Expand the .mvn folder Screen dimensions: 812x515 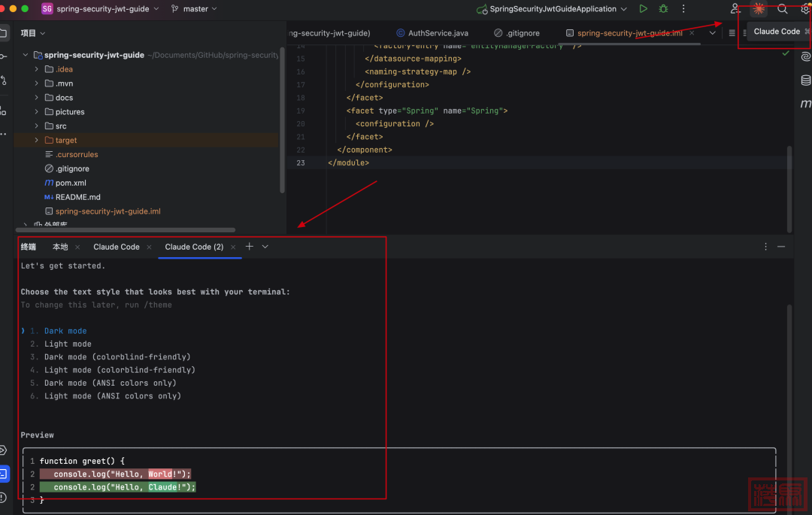(x=36, y=83)
